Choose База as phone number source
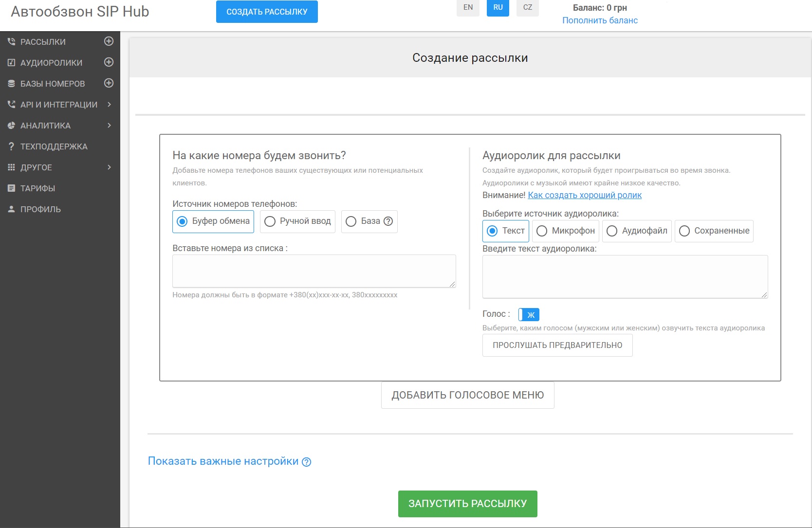This screenshot has width=812, height=528. coord(369,221)
